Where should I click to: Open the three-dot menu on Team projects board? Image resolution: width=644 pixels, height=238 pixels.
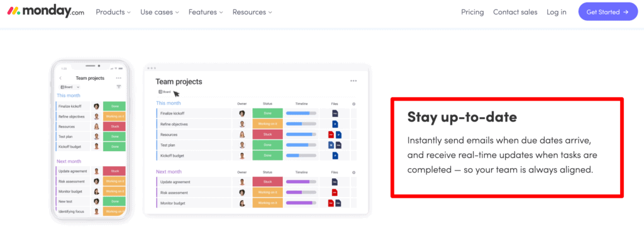click(353, 81)
